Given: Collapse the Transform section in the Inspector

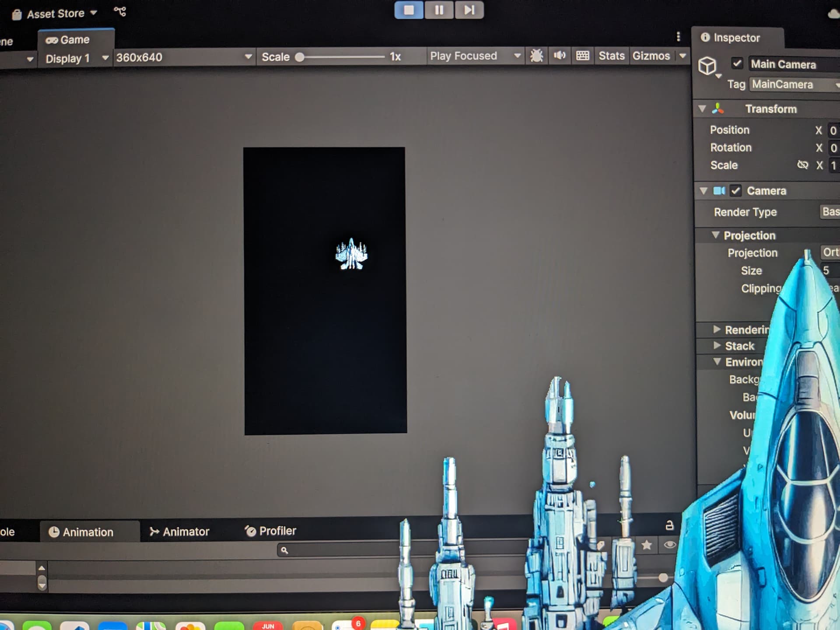Looking at the screenshot, I should (703, 108).
